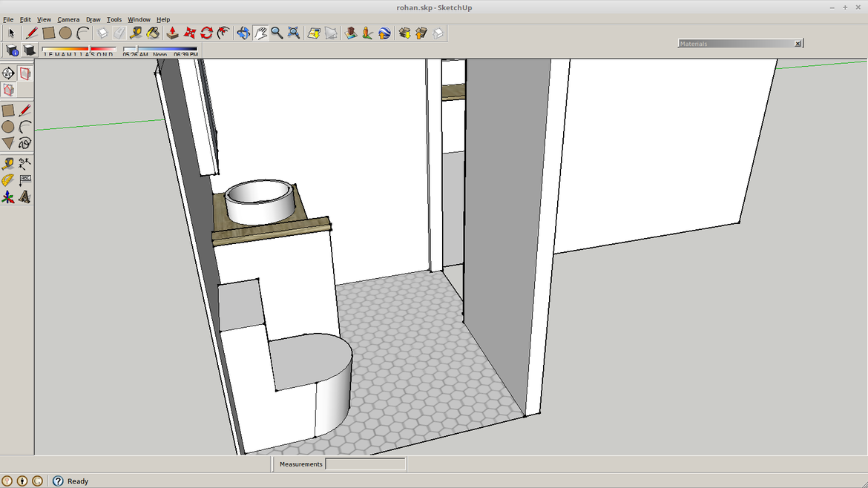Select the Rotate tool in top toolbar
This screenshot has height=488, width=868.
207,33
